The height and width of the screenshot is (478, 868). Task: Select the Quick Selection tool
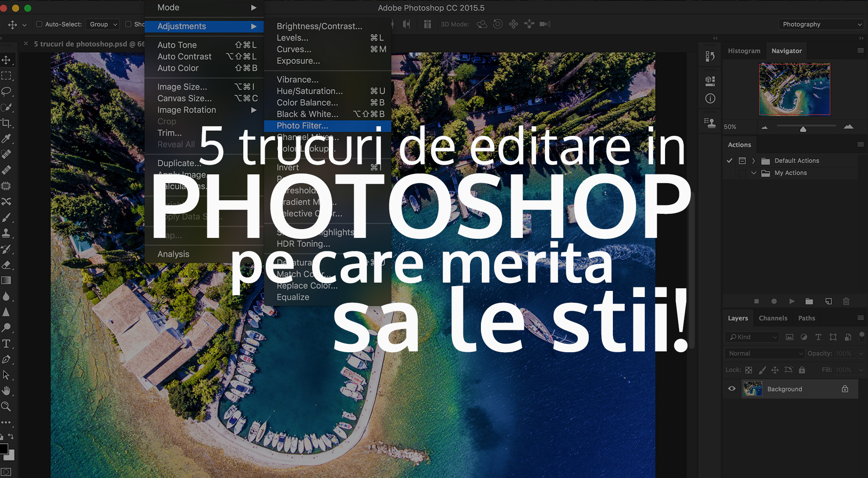click(6, 107)
